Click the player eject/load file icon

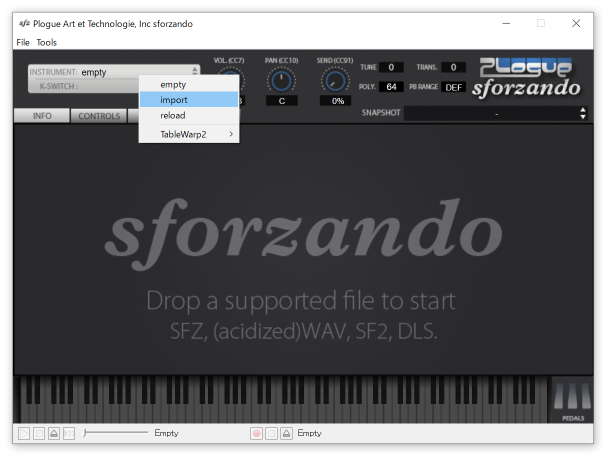tap(54, 433)
